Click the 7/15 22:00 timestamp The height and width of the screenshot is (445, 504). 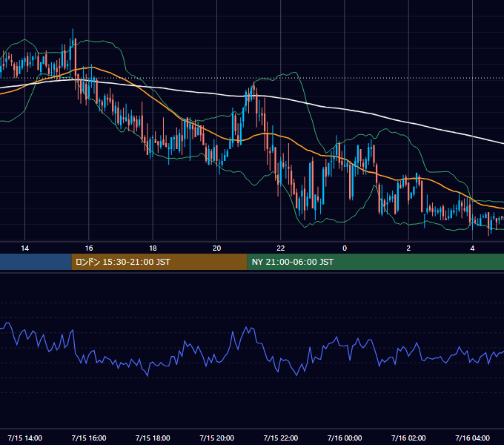pyautogui.click(x=281, y=438)
